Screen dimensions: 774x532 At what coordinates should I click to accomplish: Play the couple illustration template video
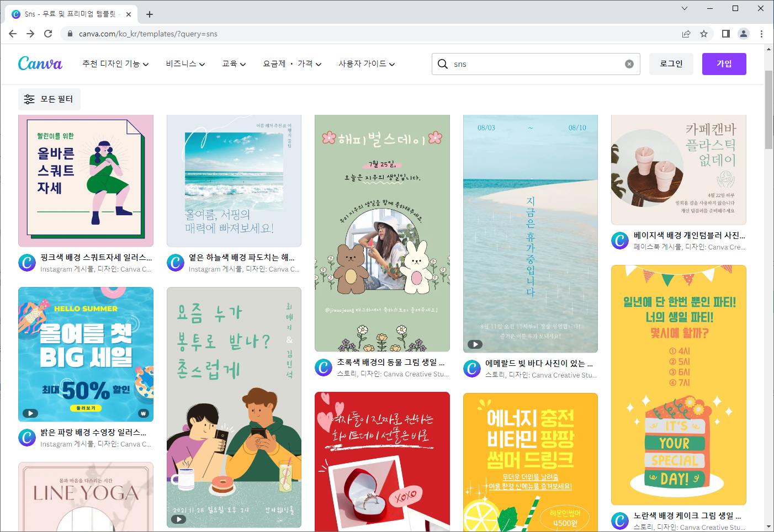coord(178,519)
